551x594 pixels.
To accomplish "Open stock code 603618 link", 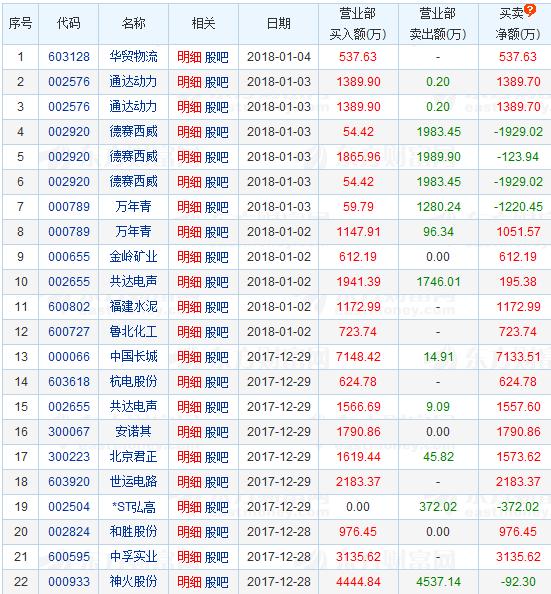I will coord(69,382).
